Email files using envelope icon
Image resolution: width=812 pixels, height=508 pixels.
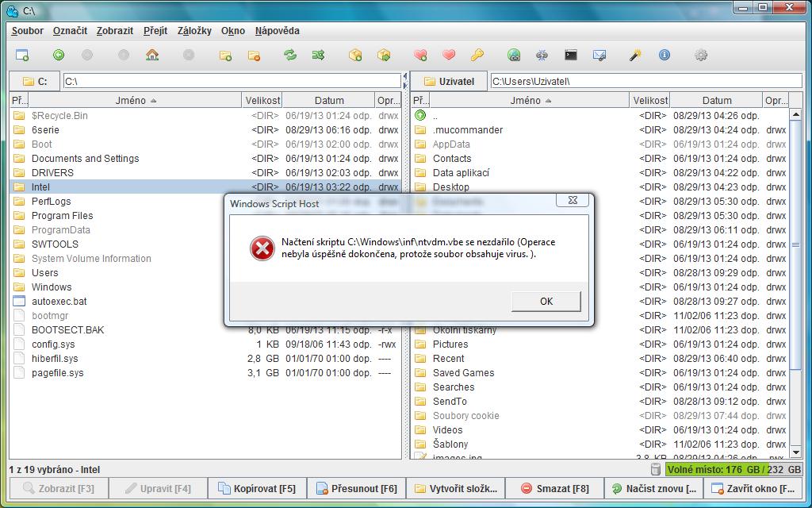pos(599,55)
